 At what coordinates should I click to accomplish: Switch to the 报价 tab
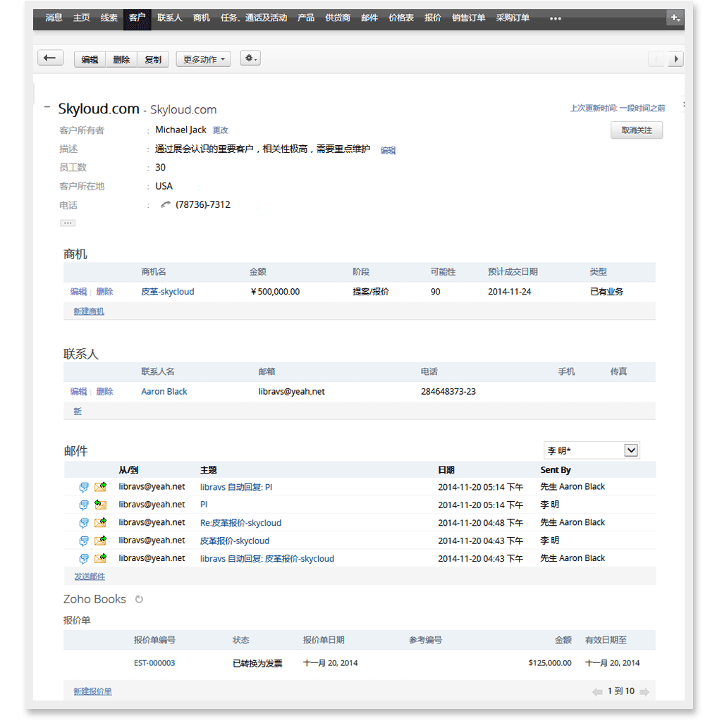[433, 18]
